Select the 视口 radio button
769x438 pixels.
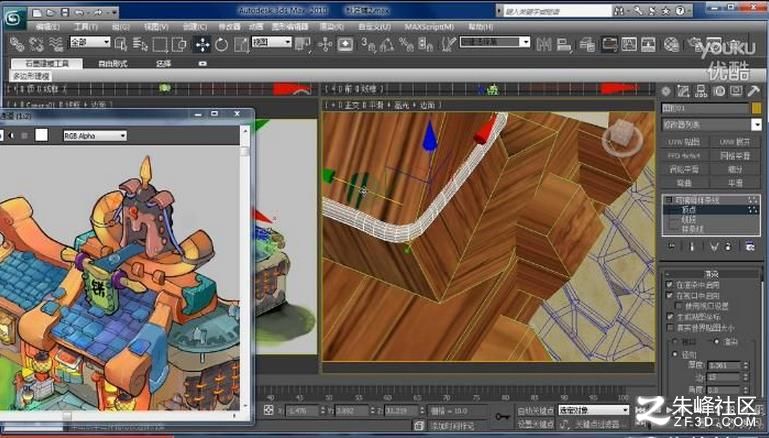(x=675, y=341)
